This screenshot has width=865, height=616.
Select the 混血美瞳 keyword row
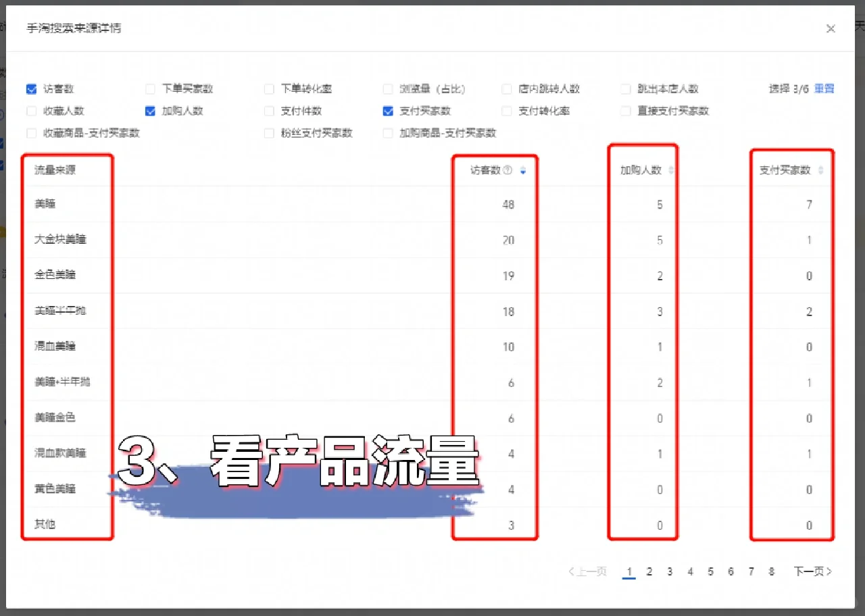(429, 346)
